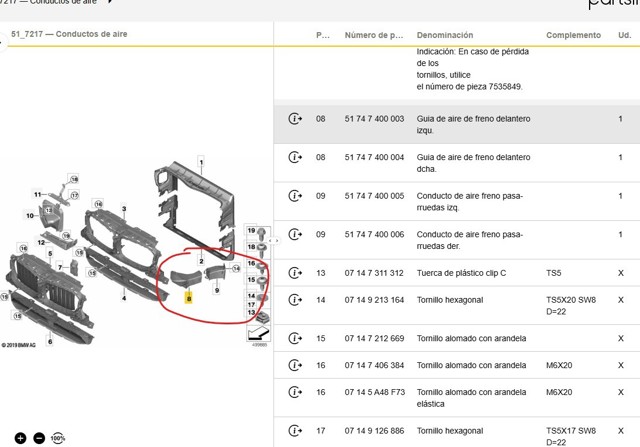640x447 pixels.
Task: Select 'Tornillo alomado con arandela elástica' text
Action: [x=471, y=398]
